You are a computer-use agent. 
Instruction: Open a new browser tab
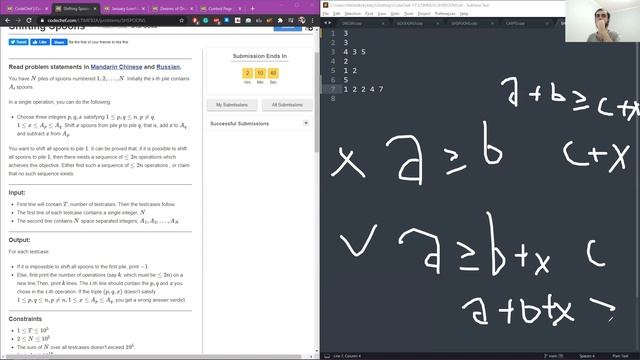252,8
